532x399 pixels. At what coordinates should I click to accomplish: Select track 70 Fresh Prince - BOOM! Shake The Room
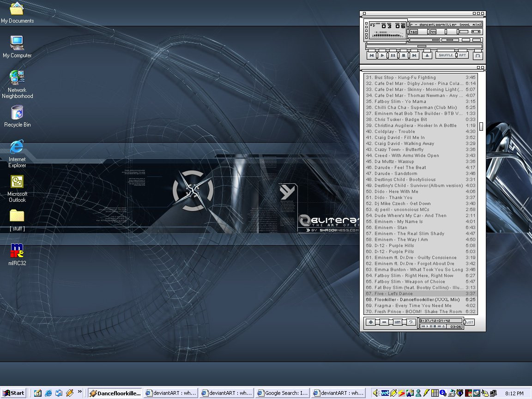click(420, 311)
